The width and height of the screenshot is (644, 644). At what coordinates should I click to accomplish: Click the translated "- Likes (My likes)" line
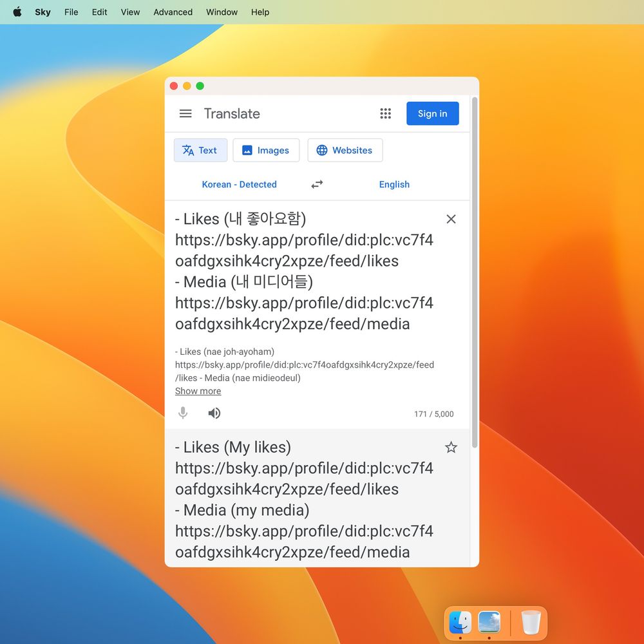(x=233, y=448)
